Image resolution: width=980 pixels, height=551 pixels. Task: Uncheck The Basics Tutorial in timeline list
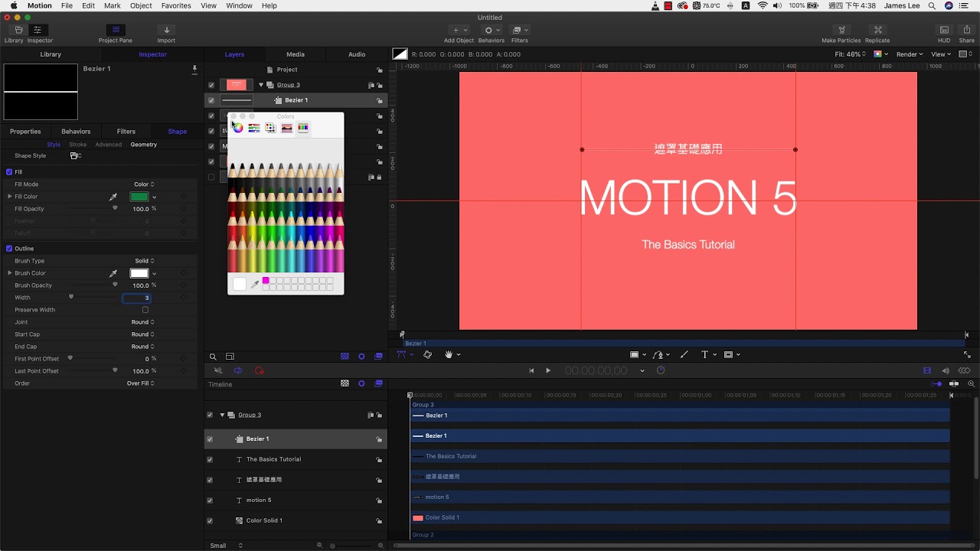(x=210, y=459)
